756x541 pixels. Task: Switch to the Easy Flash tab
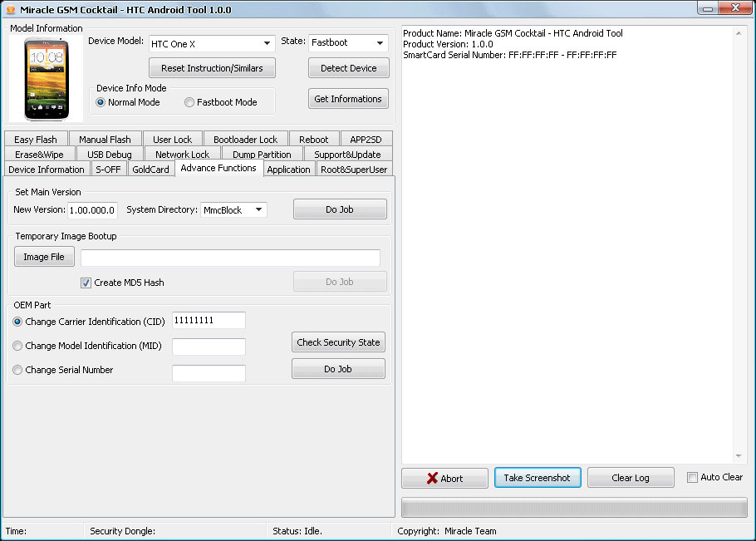[x=36, y=140]
